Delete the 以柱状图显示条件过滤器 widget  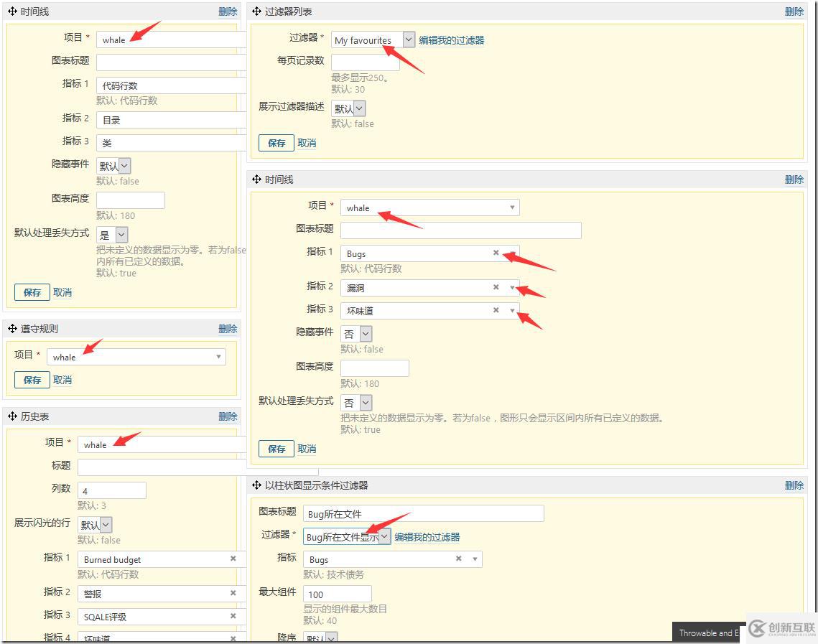click(794, 485)
